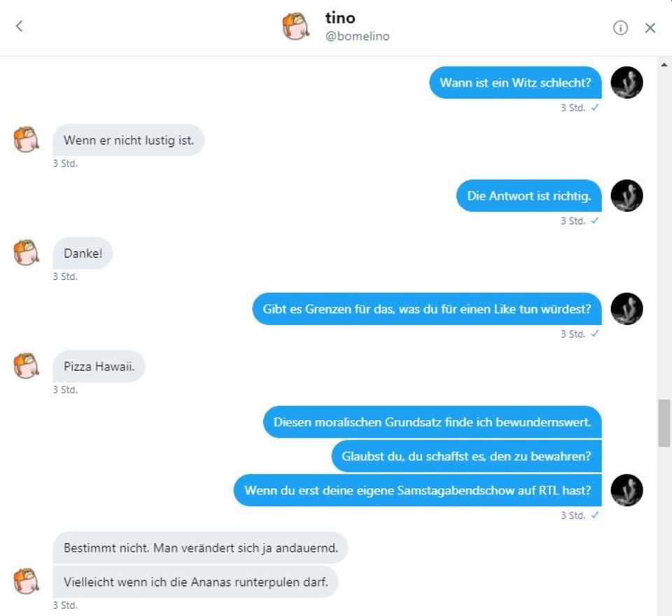Click the scrollbar up arrow
The width and height of the screenshot is (672, 616).
(664, 65)
